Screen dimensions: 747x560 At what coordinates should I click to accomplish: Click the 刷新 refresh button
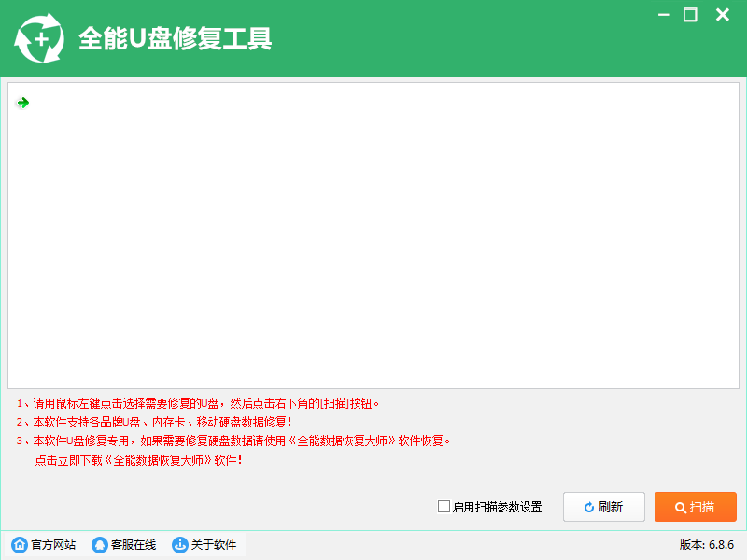coord(603,507)
